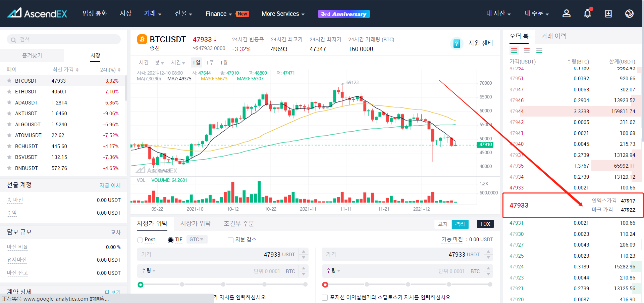Favorite the BNBUSDT pair star
The width and height of the screenshot is (644, 303).
pos(9,168)
